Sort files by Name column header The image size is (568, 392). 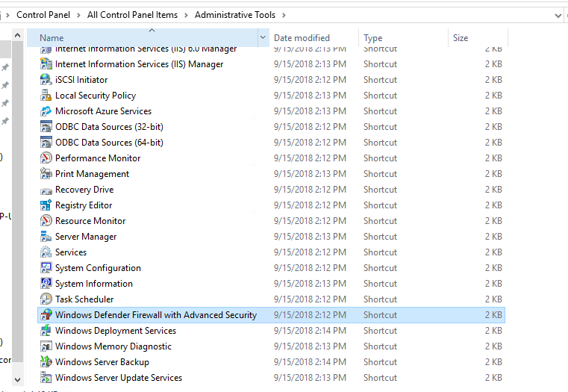point(143,37)
